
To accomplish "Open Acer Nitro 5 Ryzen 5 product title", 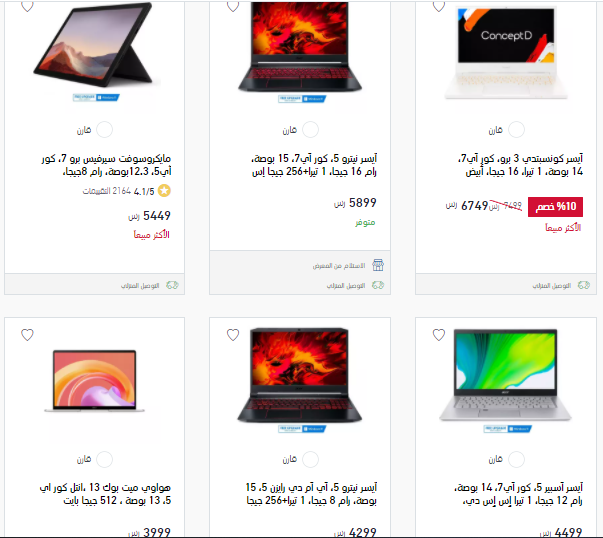I will (x=311, y=494).
